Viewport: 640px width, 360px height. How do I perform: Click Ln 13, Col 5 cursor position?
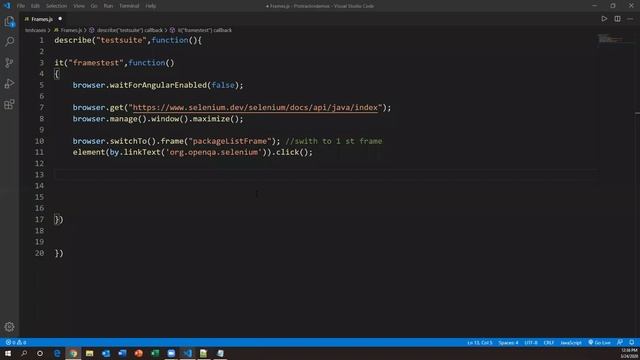click(x=480, y=342)
